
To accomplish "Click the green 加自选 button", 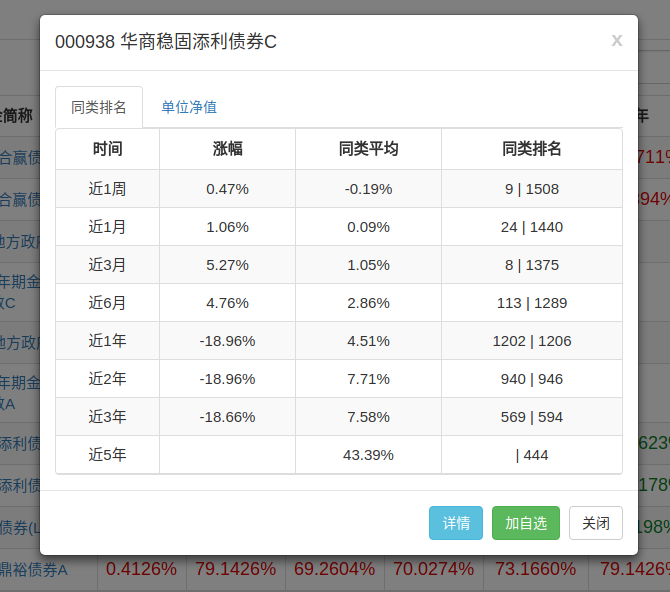I will (x=526, y=523).
